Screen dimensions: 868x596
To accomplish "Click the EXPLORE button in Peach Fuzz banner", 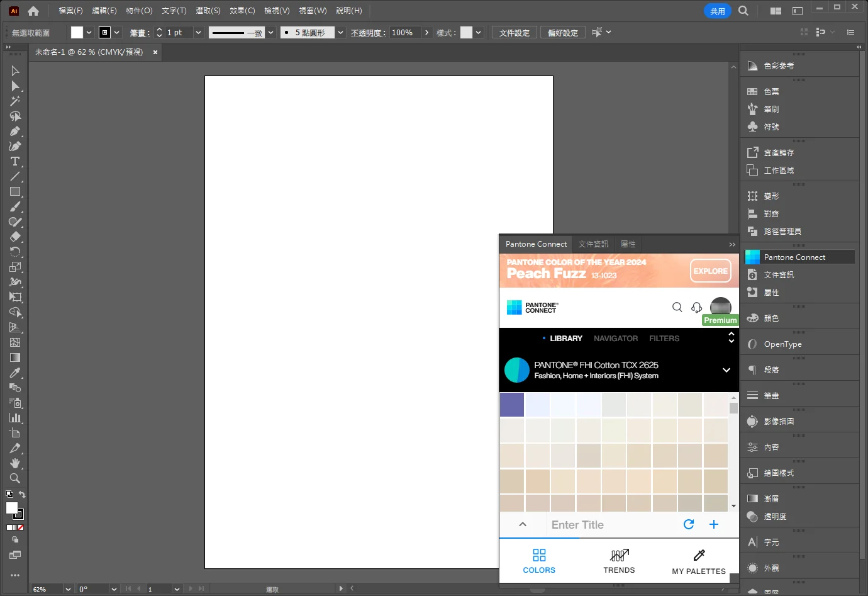I will 710,271.
